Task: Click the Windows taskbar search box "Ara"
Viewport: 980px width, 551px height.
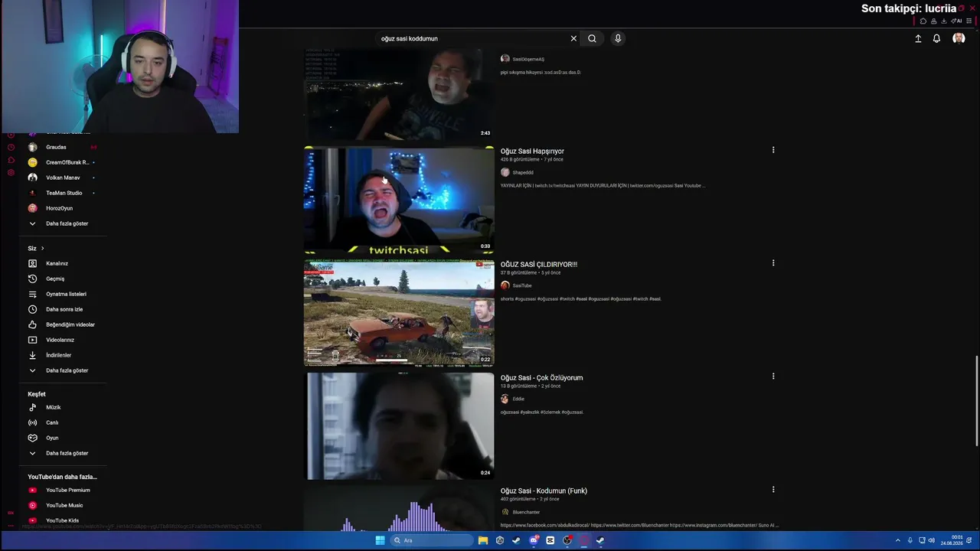Action: (x=433, y=540)
